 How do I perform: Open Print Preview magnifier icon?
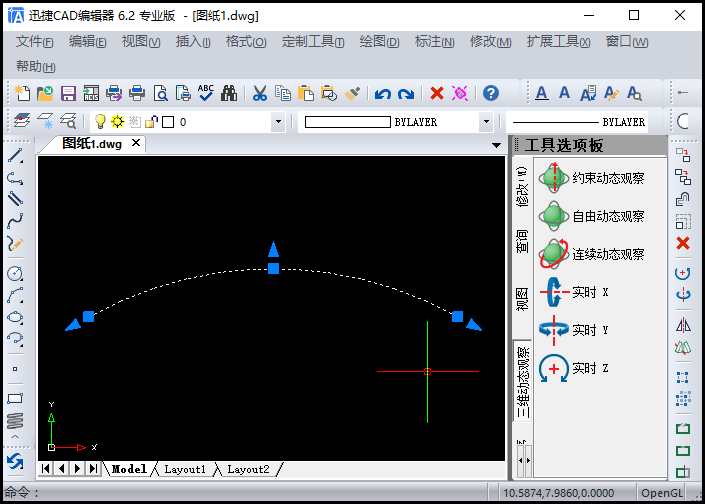pos(161,94)
